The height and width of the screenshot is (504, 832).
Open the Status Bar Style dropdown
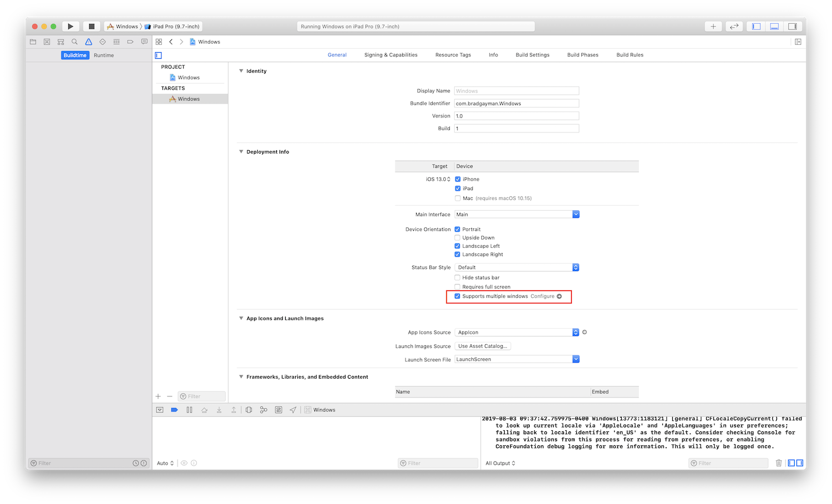(517, 267)
